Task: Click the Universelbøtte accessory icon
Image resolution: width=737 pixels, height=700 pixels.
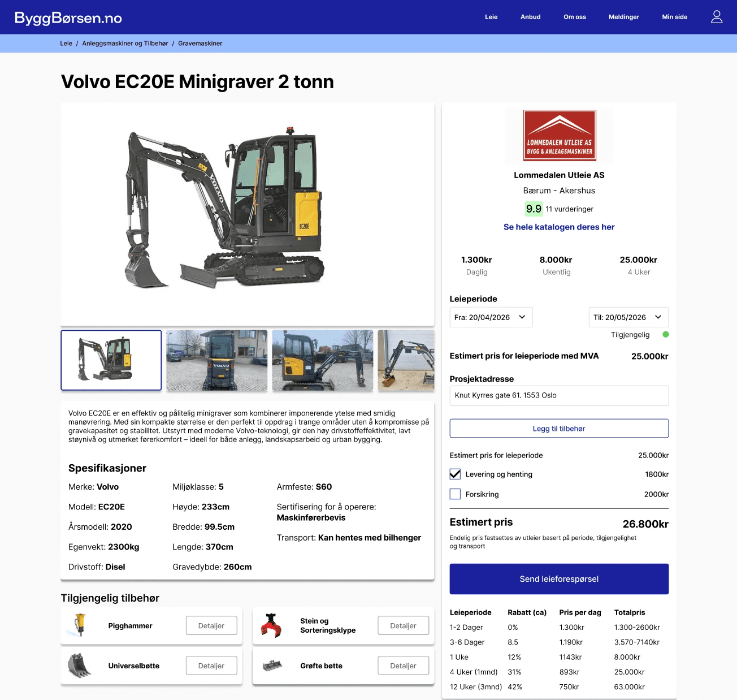Action: (80, 666)
